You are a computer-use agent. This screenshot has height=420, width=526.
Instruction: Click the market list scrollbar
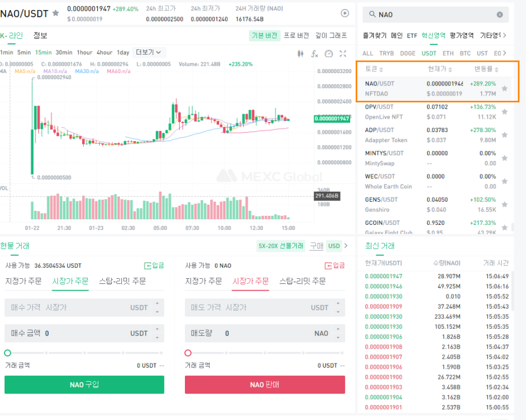click(512, 227)
